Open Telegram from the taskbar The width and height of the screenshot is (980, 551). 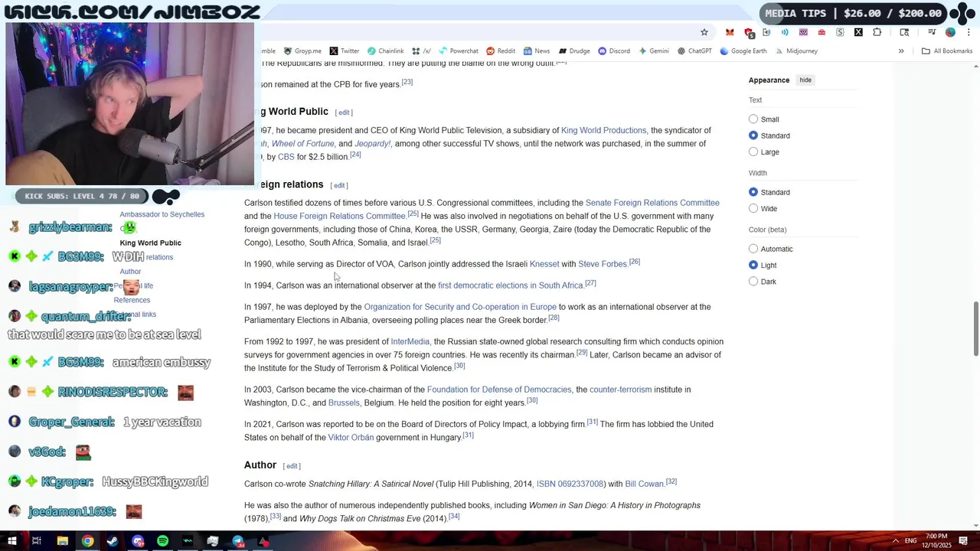238,541
